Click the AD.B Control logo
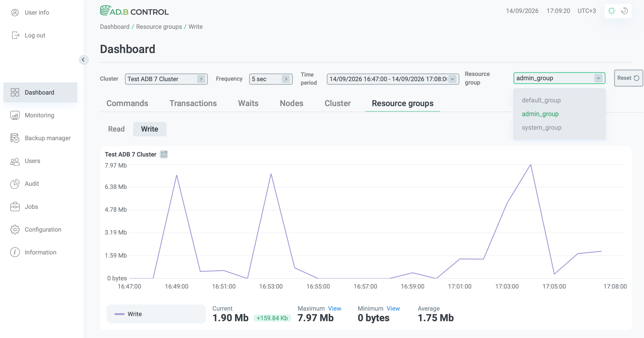 pos(135,11)
